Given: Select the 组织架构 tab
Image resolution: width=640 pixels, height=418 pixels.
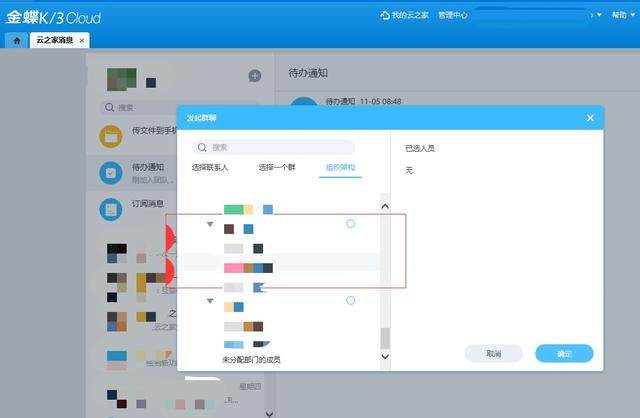Looking at the screenshot, I should pyautogui.click(x=340, y=167).
